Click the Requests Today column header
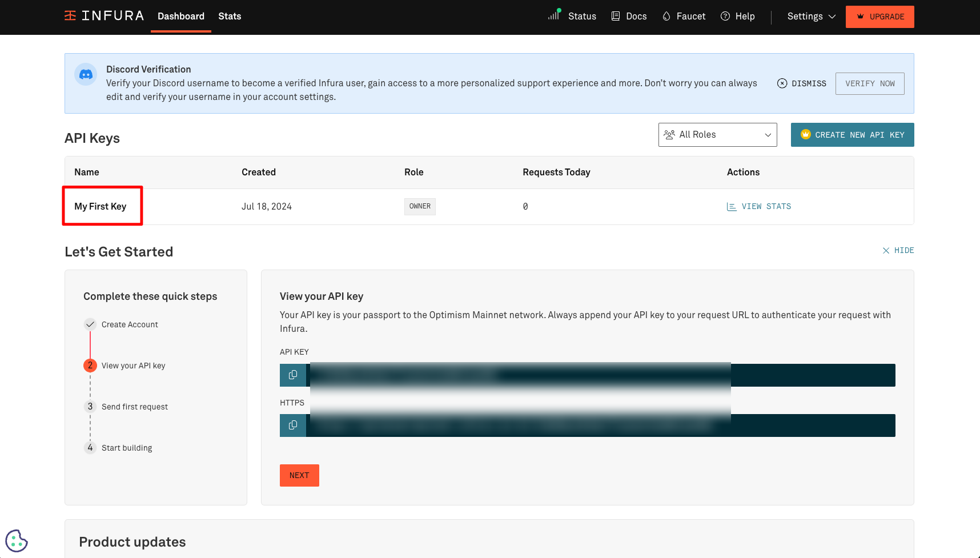The image size is (980, 558). click(x=556, y=172)
